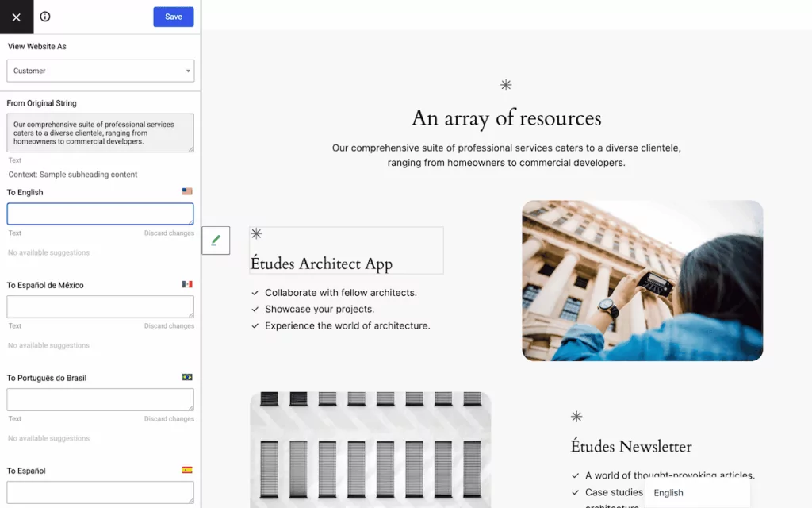The height and width of the screenshot is (508, 812).
Task: Discard changes for the English translation
Action: (x=169, y=233)
